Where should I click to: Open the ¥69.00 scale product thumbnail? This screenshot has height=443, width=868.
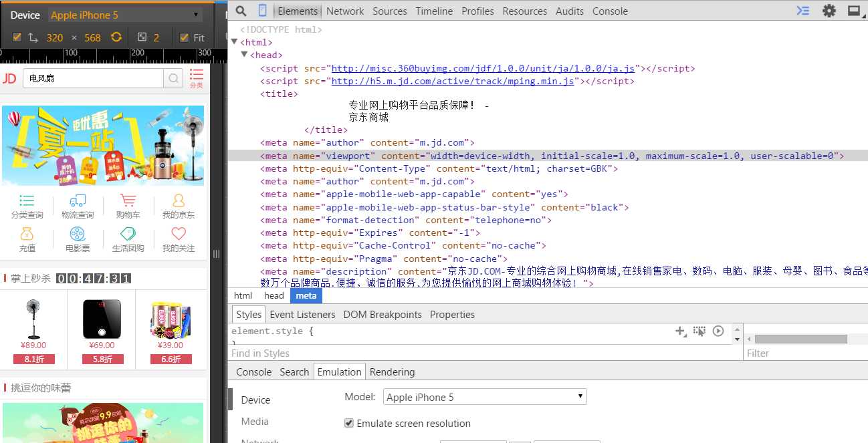pyautogui.click(x=102, y=318)
